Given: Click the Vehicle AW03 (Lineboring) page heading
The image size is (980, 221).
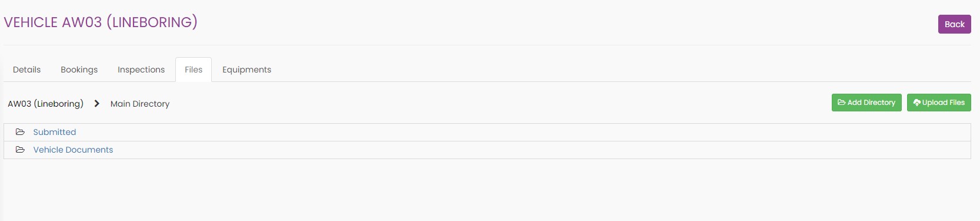Looking at the screenshot, I should pos(101,22).
